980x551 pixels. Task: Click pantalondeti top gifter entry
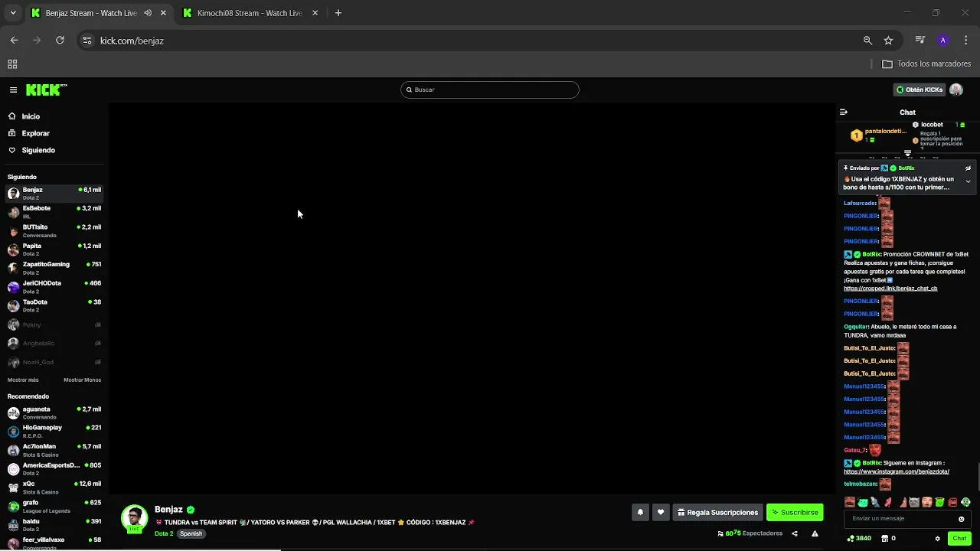(878, 135)
